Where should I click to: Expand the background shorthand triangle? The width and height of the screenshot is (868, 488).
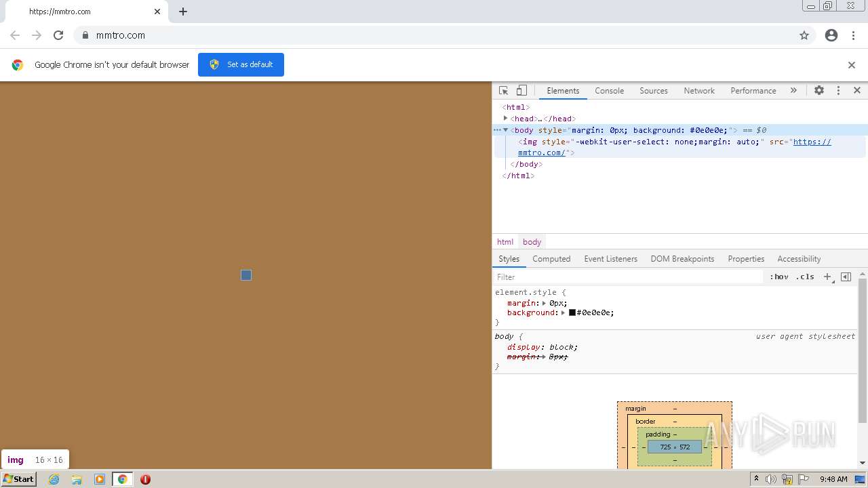563,313
